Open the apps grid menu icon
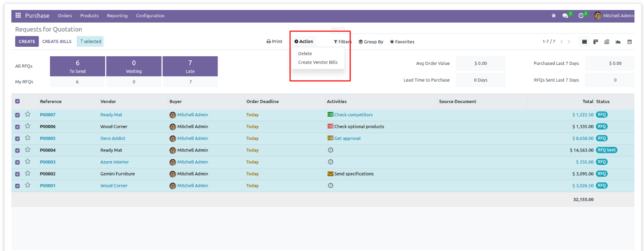Image resolution: width=644 pixels, height=251 pixels. [18, 15]
